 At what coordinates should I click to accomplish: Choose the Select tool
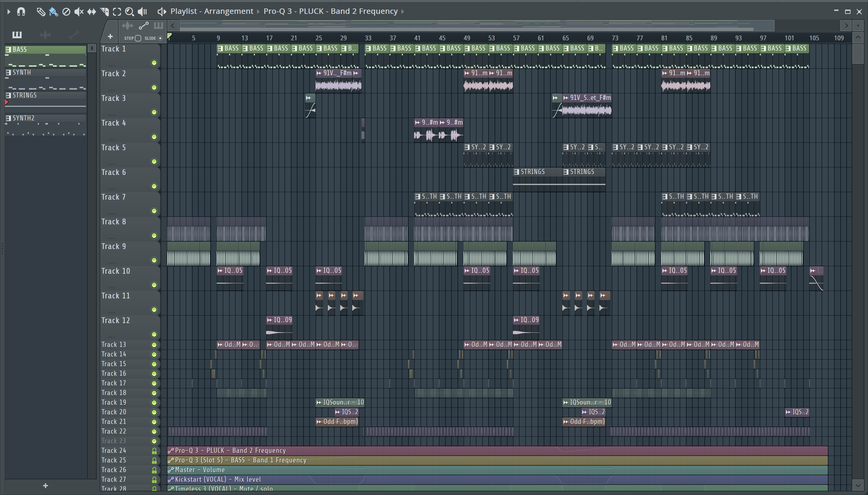coord(117,12)
